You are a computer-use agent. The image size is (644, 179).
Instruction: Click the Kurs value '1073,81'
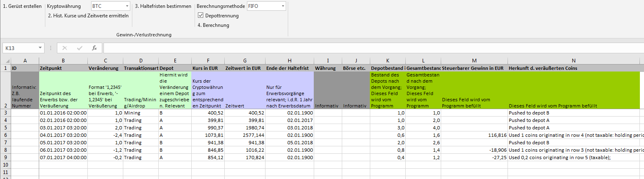(208, 135)
